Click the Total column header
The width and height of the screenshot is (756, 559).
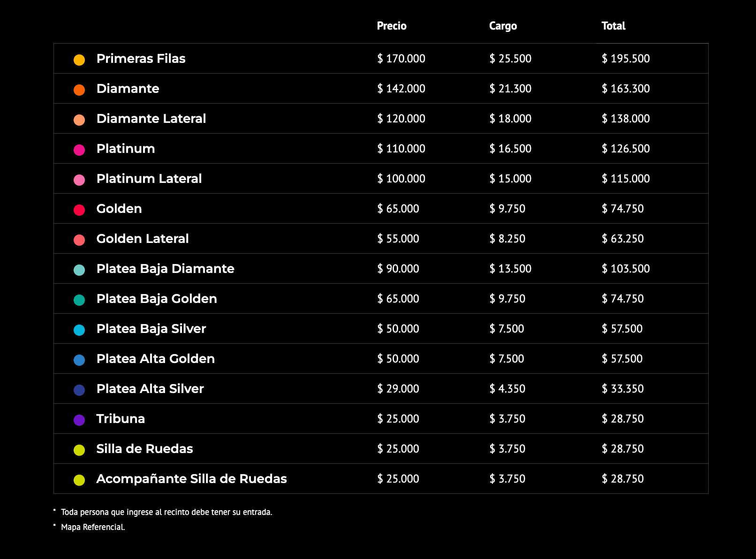tap(613, 26)
